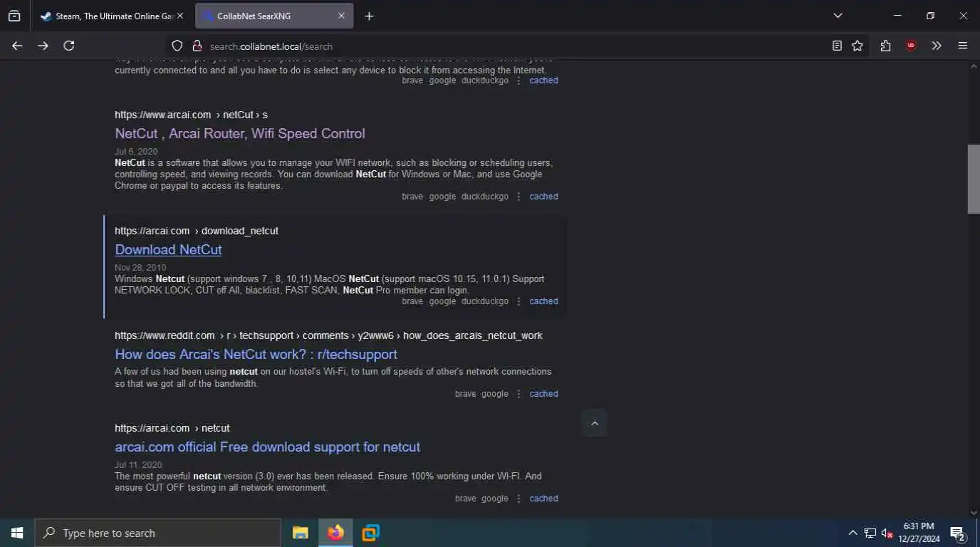
Task: Click the Jul 11, 2020 date text
Action: pos(138,465)
